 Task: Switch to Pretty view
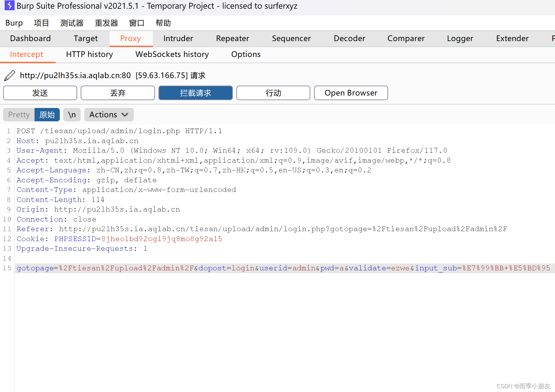point(19,115)
